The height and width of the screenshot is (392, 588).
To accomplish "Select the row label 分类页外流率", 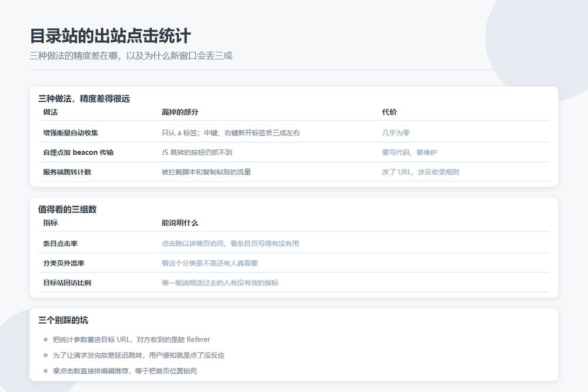I will click(x=64, y=263).
